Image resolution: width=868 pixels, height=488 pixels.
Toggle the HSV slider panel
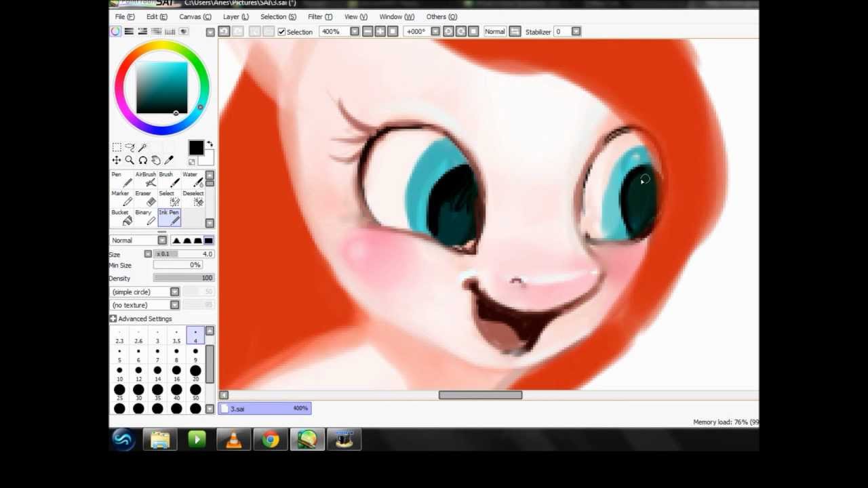click(142, 31)
